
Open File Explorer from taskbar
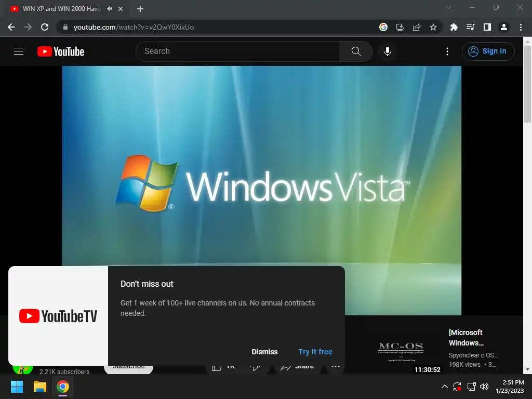39,387
